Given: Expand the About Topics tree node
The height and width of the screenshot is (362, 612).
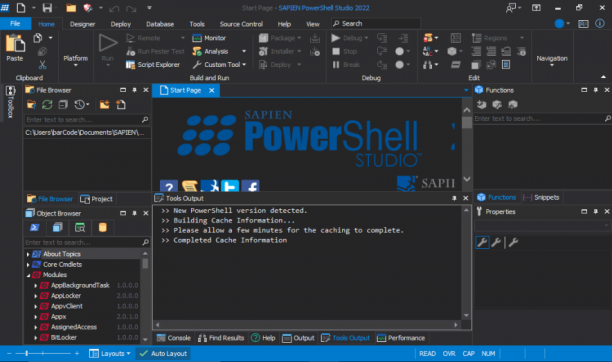Looking at the screenshot, I should click(x=28, y=254).
